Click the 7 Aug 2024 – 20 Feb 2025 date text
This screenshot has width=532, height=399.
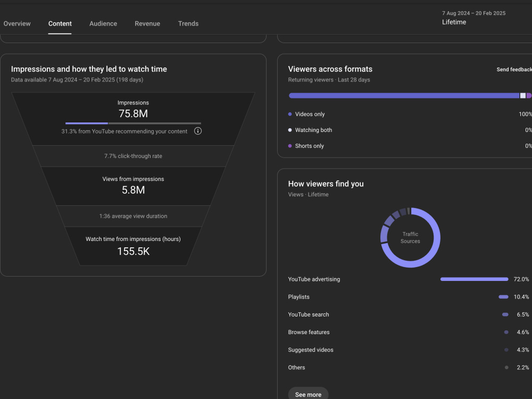coord(473,13)
